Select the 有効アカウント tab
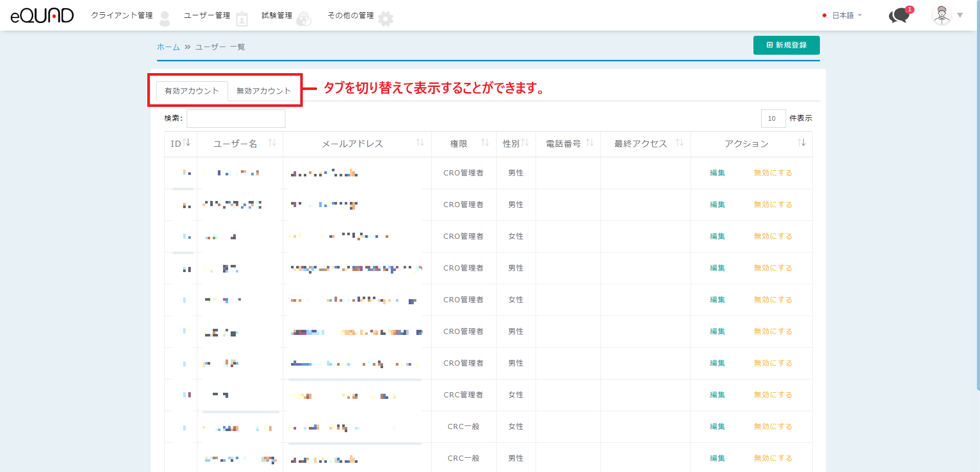This screenshot has height=472, width=980. pyautogui.click(x=192, y=91)
